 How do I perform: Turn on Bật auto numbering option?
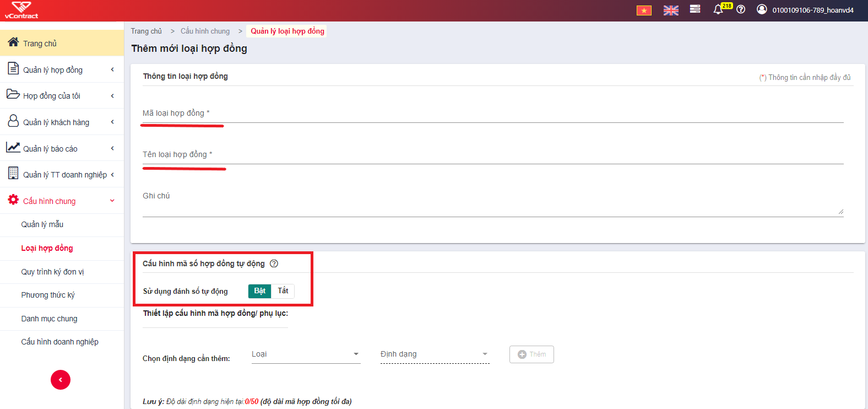[x=259, y=291]
